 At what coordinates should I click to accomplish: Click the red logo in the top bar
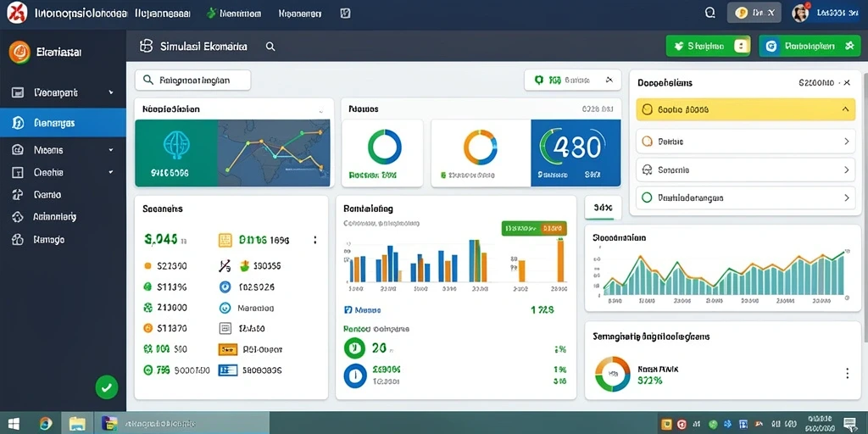17,12
